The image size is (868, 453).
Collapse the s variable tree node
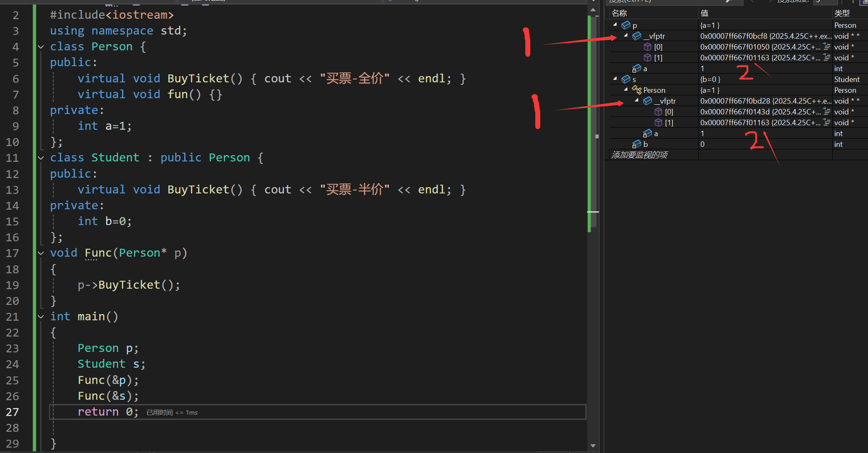(x=615, y=79)
